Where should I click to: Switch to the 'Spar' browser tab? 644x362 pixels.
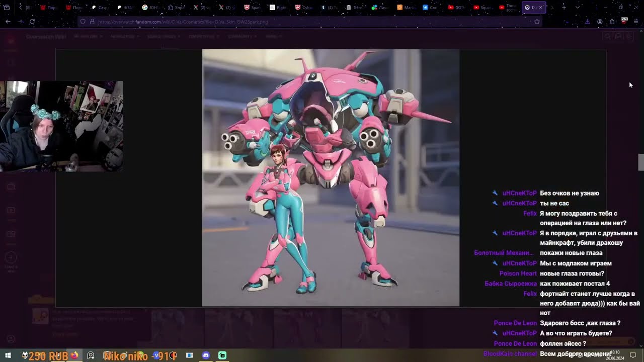tap(253, 8)
